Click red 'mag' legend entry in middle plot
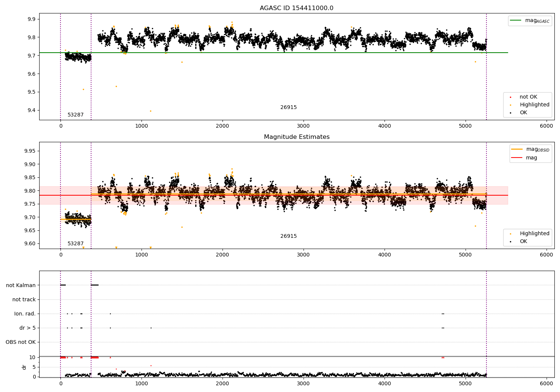 pyautogui.click(x=525, y=158)
